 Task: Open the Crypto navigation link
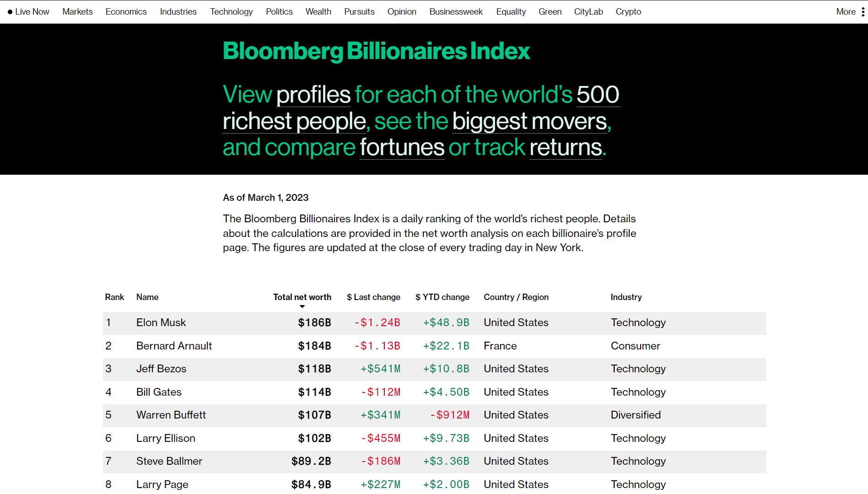point(628,12)
